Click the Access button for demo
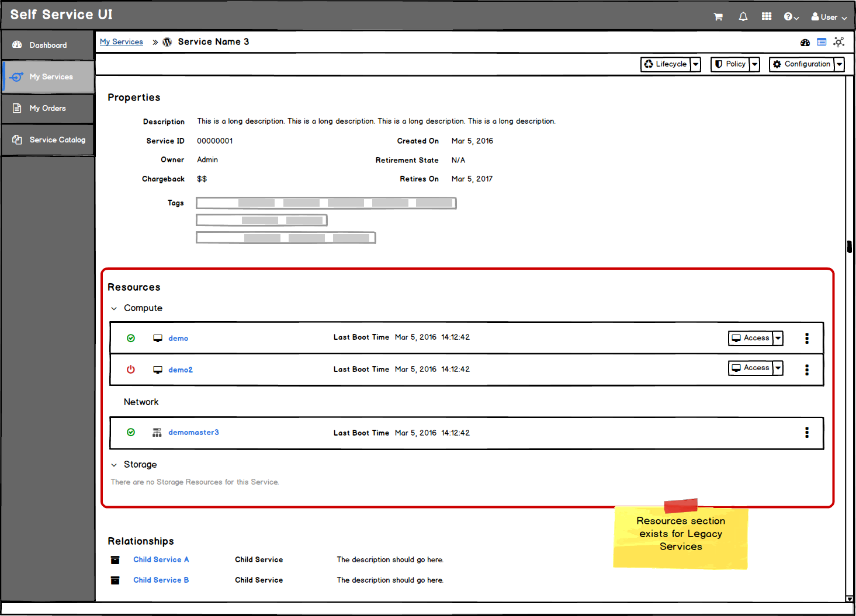 point(751,338)
